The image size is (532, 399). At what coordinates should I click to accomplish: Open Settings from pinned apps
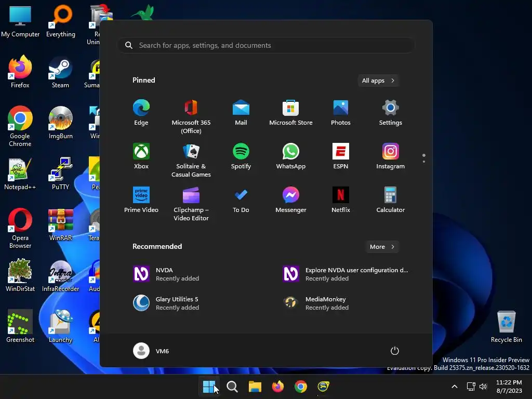coord(391,113)
